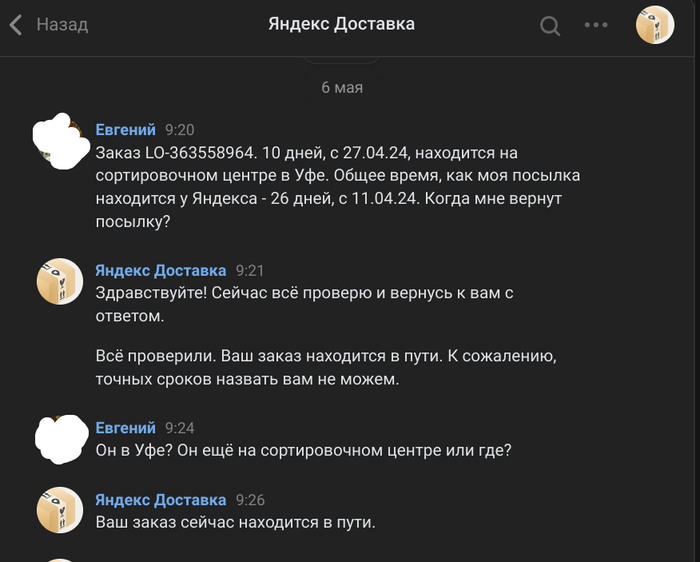Screen dimensions: 700x562
Task: Open Яндекс Доставка avatar on 9:26 message
Action: (x=59, y=510)
